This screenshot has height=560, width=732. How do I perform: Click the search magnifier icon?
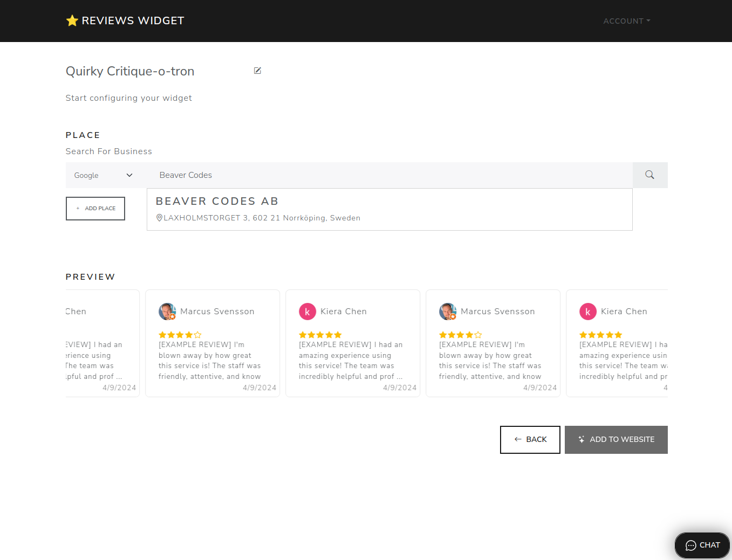click(649, 175)
